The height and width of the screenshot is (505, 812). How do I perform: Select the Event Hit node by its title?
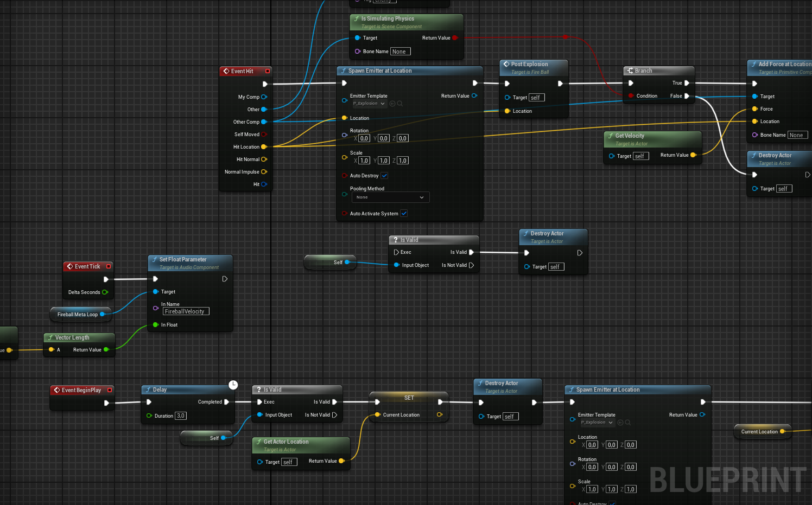[x=242, y=71]
